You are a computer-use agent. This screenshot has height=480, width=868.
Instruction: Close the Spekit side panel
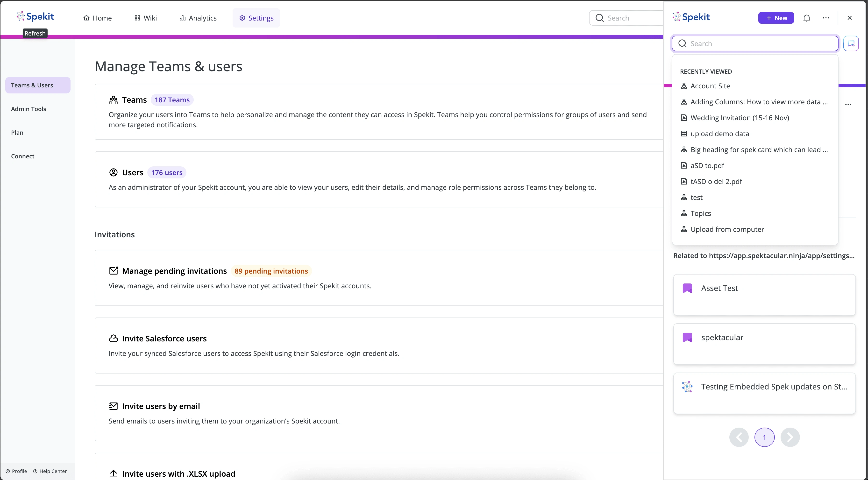[849, 18]
